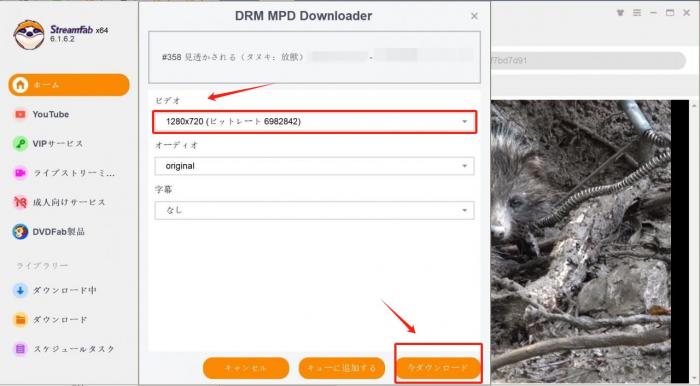Screen dimensions: 700x386
Task: Click the URL address bar behind dialog
Action: [x=588, y=60]
